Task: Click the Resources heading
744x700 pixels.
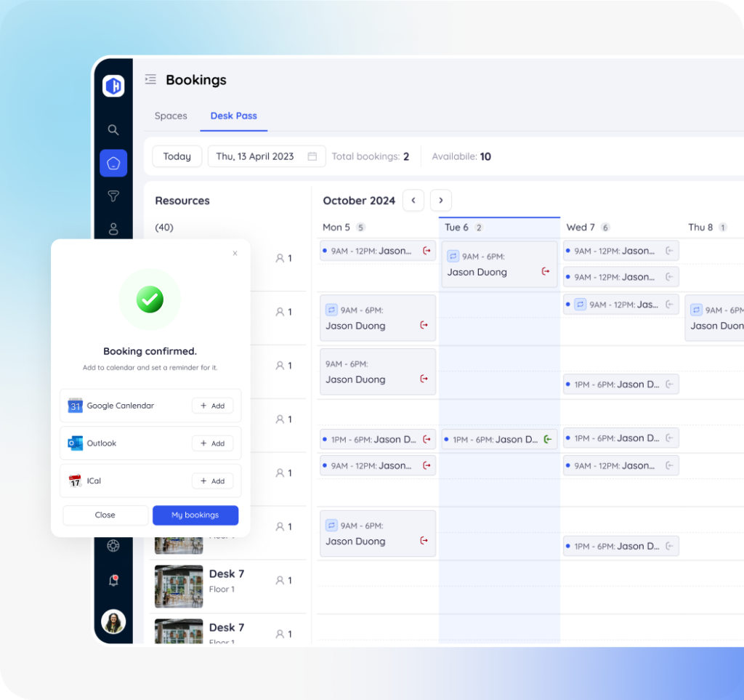Action: (182, 201)
